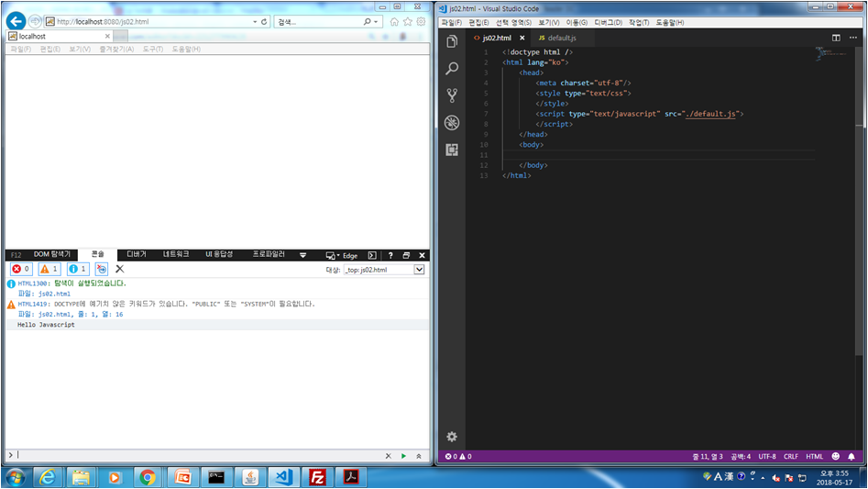
Task: Expand console to multiline mode
Action: click(419, 456)
